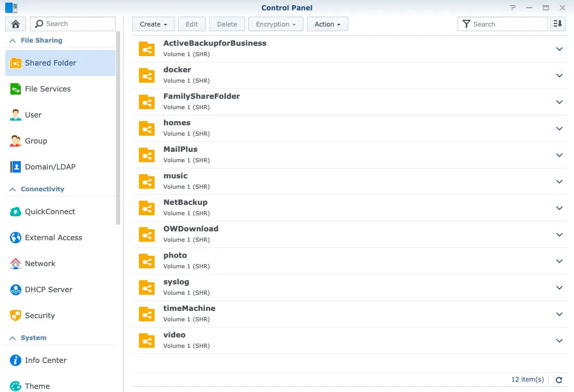The width and height of the screenshot is (574, 392).
Task: Click the '12 item(s)' count text
Action: click(528, 380)
